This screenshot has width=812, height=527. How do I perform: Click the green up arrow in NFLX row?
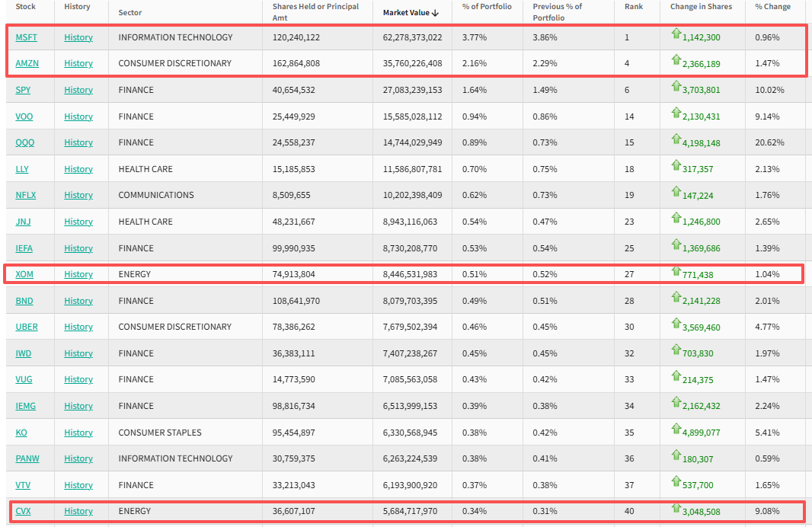tap(676, 192)
